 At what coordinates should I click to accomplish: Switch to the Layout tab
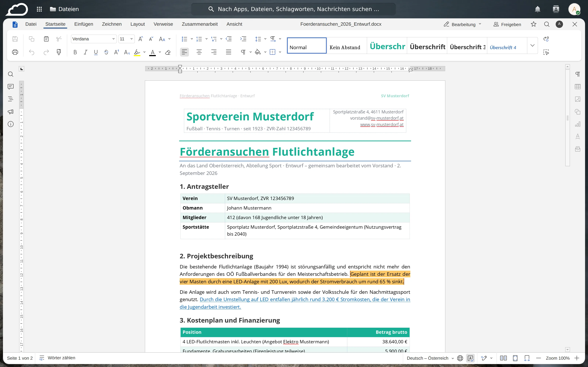137,24
